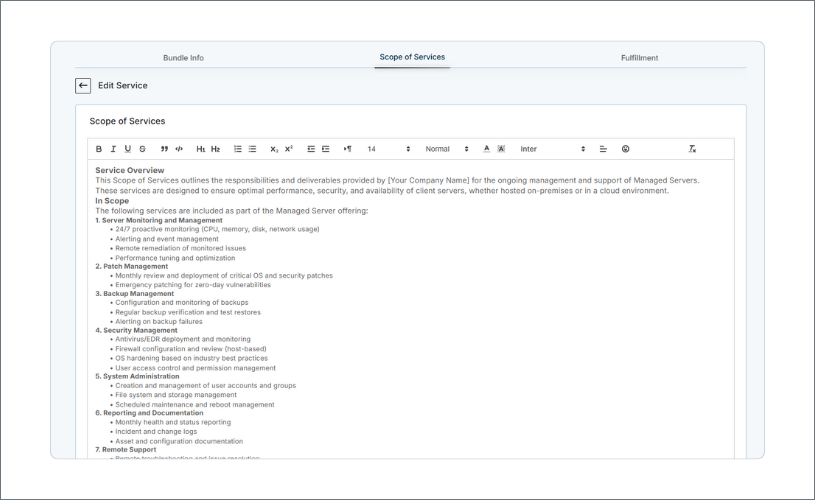The image size is (815, 500).
Task: Apply subscript formatting
Action: pyautogui.click(x=274, y=149)
